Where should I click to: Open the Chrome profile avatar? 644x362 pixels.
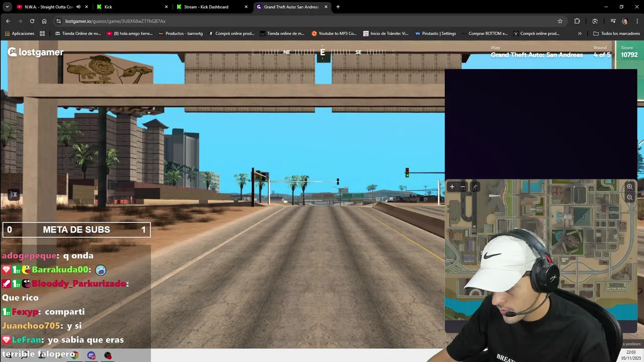click(x=625, y=21)
